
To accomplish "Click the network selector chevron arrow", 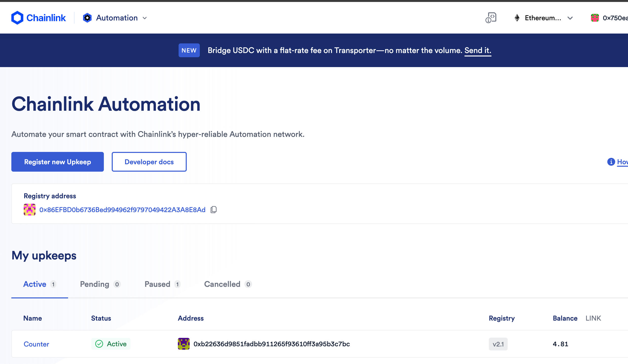I will 570,18.
